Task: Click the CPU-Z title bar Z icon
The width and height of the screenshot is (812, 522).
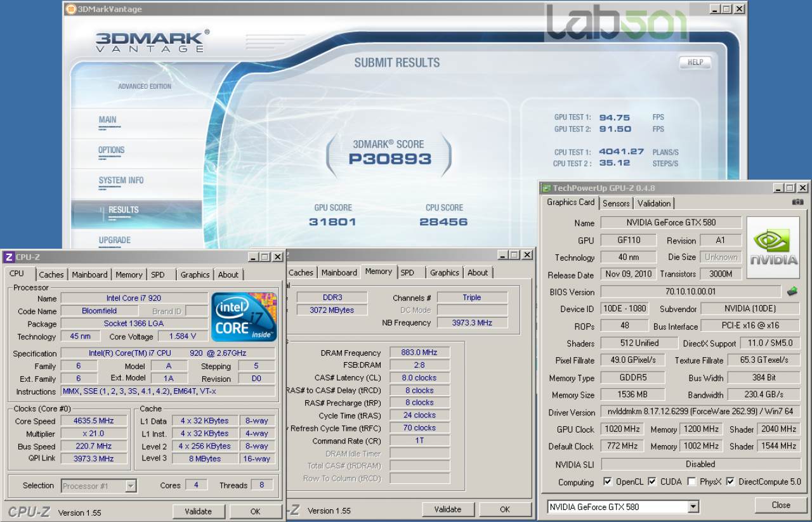Action: pyautogui.click(x=9, y=257)
